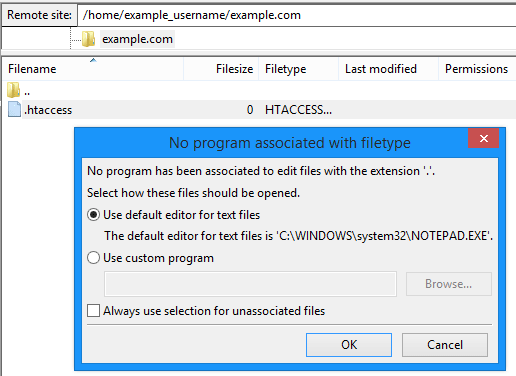Click the example.com folder icon in tree
516x376 pixels.
coord(89,39)
